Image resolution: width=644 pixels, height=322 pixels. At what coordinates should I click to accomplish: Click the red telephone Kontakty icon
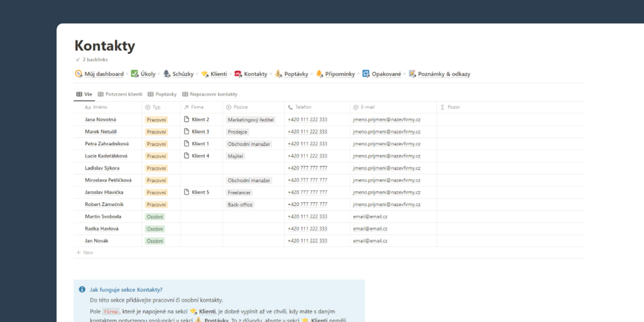point(238,74)
